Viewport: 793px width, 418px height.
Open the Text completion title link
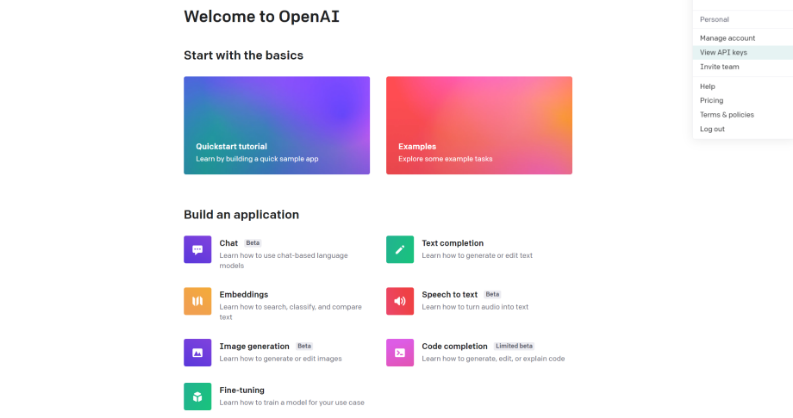point(453,243)
